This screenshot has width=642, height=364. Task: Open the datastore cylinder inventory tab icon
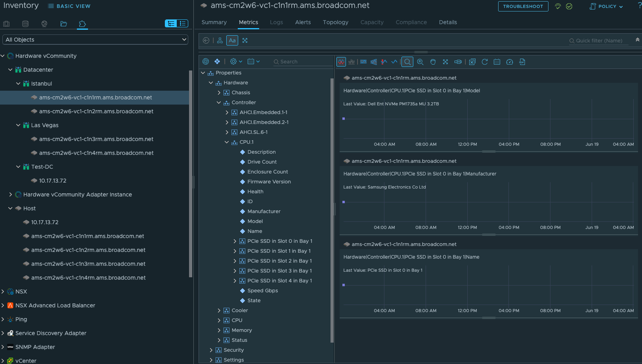pyautogui.click(x=25, y=24)
